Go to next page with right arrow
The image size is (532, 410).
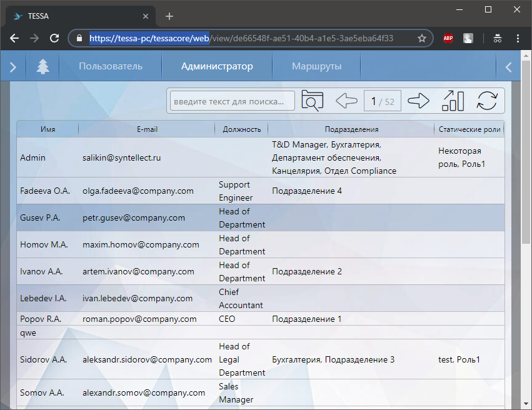click(x=418, y=101)
